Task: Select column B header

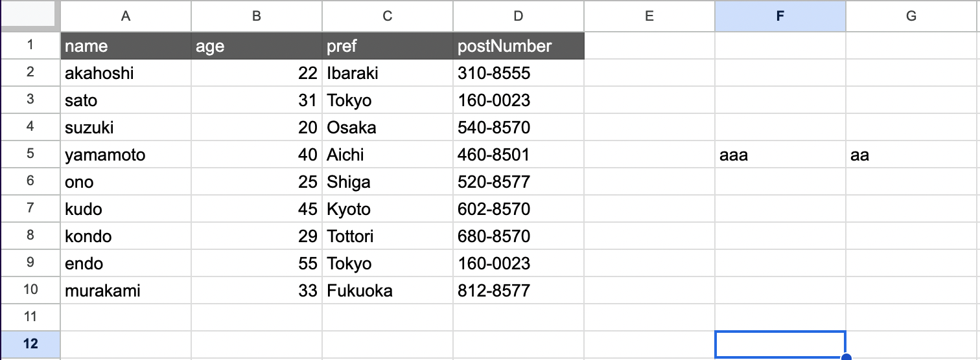Action: tap(257, 16)
